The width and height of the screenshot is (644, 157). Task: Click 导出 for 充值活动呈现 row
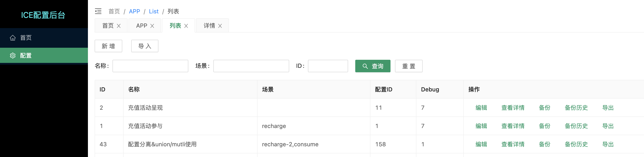(x=608, y=108)
